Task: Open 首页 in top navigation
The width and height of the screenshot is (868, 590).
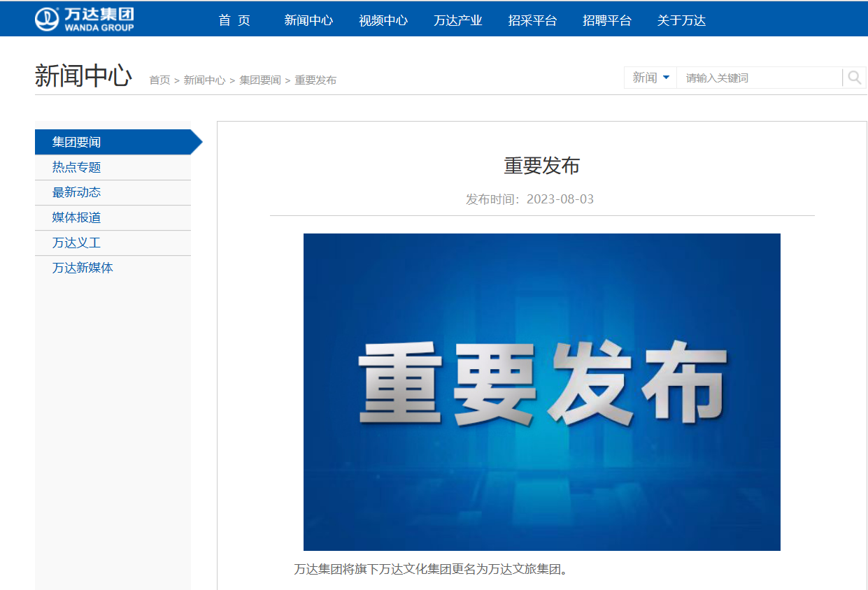Action: tap(234, 20)
